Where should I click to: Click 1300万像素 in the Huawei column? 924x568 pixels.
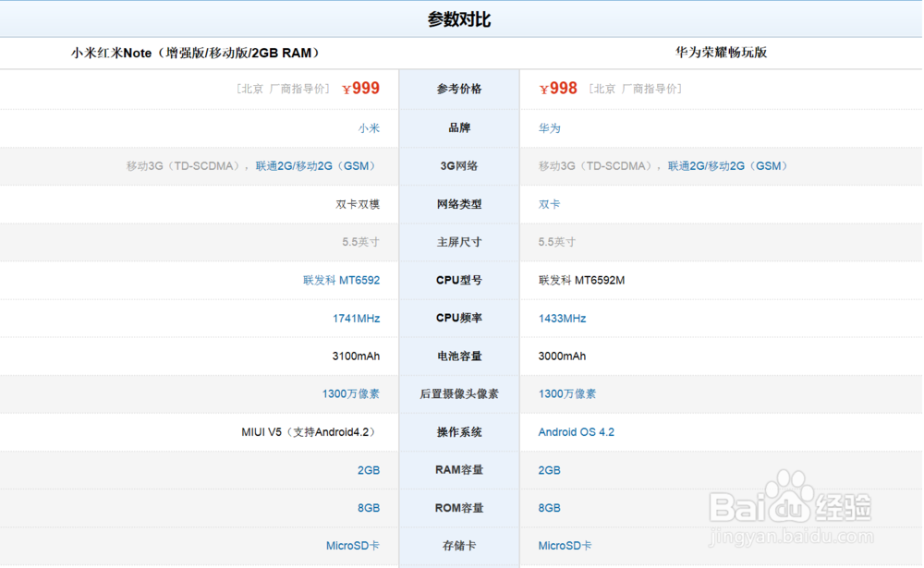click(x=567, y=393)
